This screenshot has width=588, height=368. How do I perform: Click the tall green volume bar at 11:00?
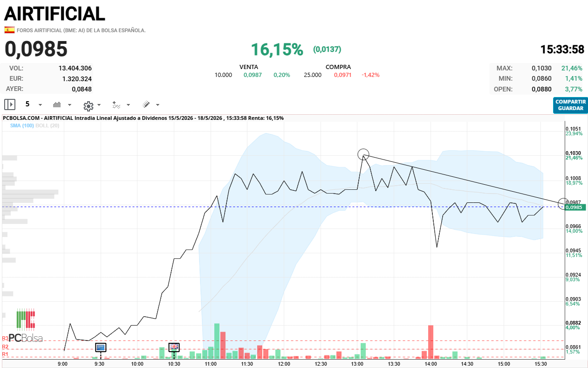click(x=217, y=341)
